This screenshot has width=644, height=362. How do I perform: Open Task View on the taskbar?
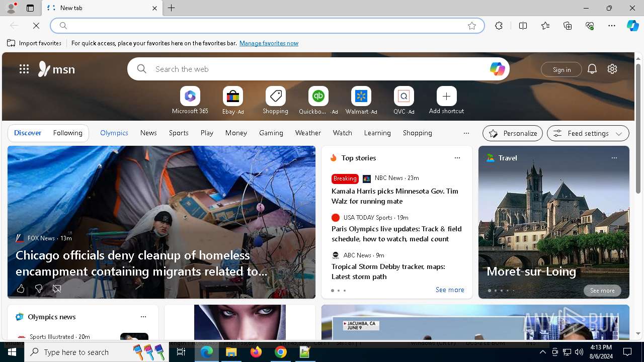[182, 352]
